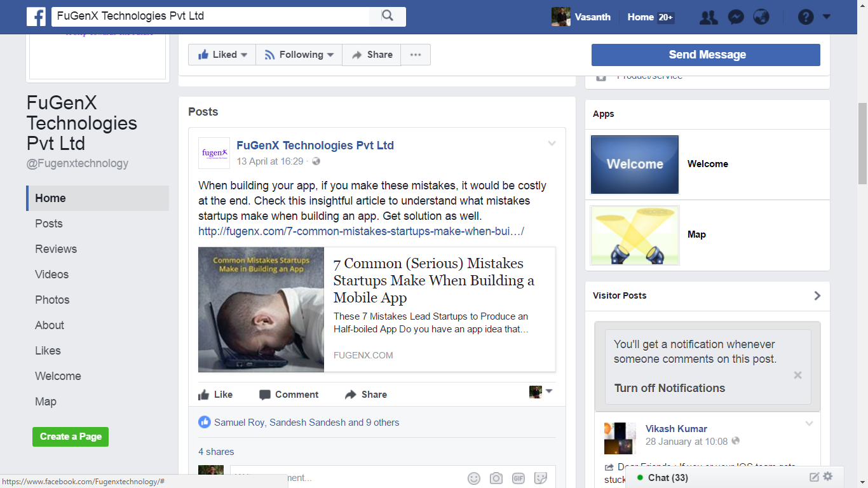Open the 13 April at 16:29 timestamp
The image size is (868, 488).
point(270,161)
